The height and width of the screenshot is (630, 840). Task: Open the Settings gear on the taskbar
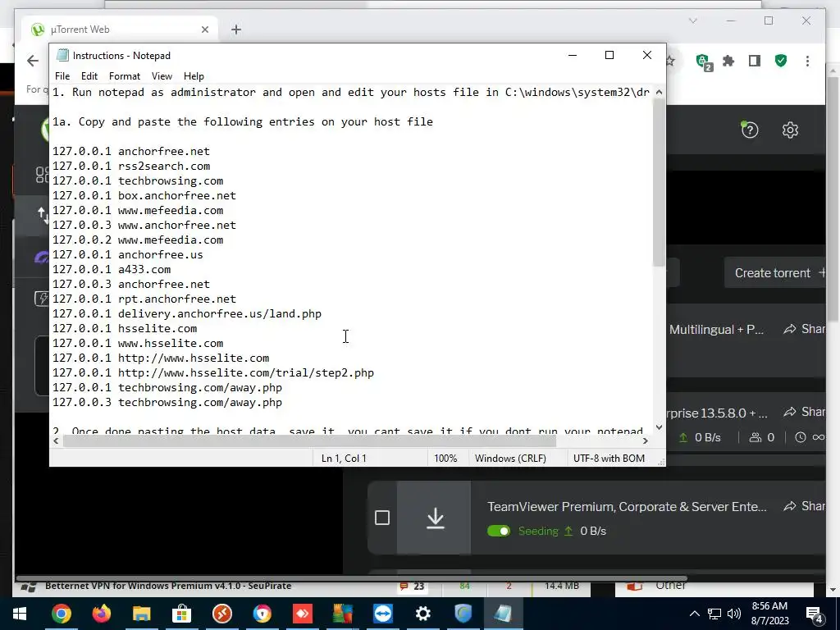(x=422, y=614)
